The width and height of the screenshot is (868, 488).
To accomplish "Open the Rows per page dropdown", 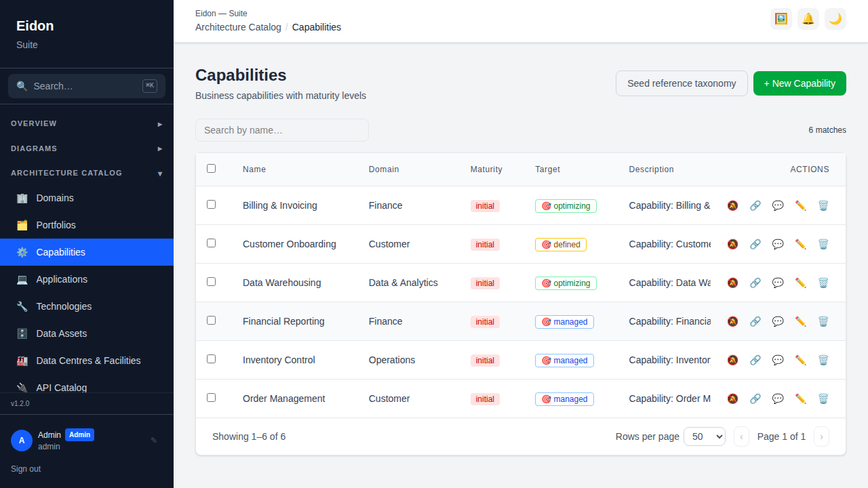I will [x=705, y=436].
